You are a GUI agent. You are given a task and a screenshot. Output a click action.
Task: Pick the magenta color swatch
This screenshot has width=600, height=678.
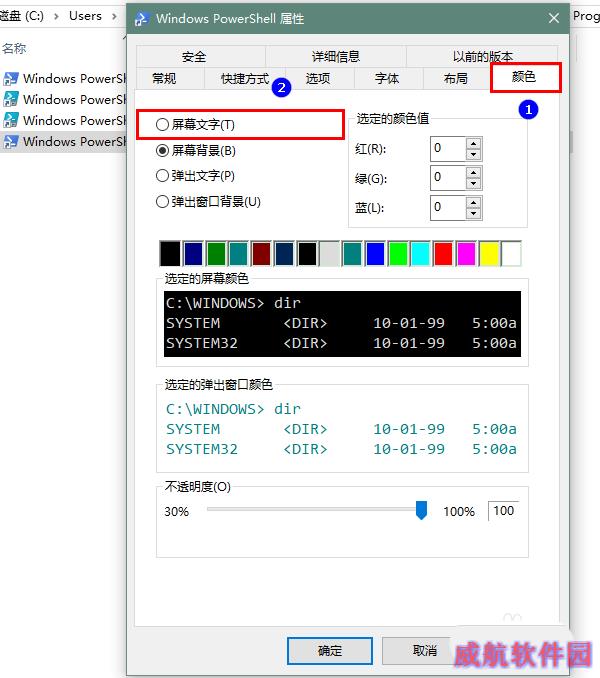pyautogui.click(x=466, y=253)
